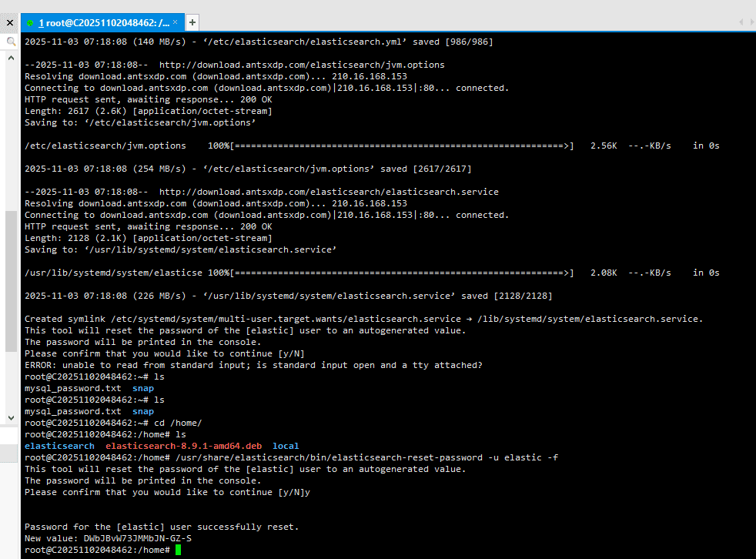Screen dimensions: 756x559
Task: Select the root@C20251102048462 session tab
Action: [103, 22]
